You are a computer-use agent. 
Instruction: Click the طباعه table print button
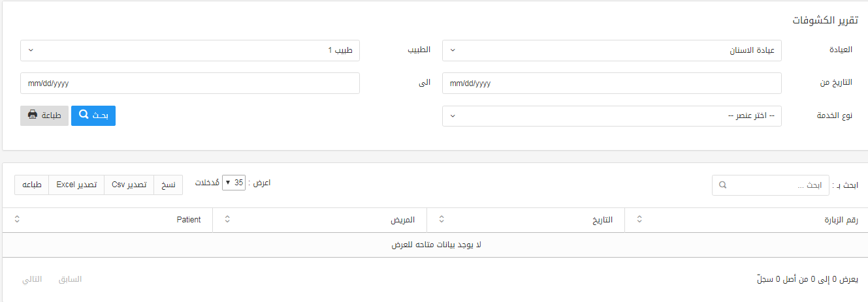(32, 185)
